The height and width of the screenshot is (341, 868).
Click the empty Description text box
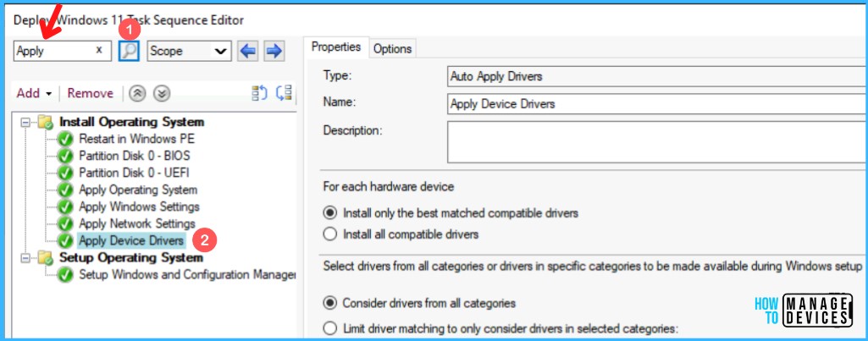pos(657,142)
